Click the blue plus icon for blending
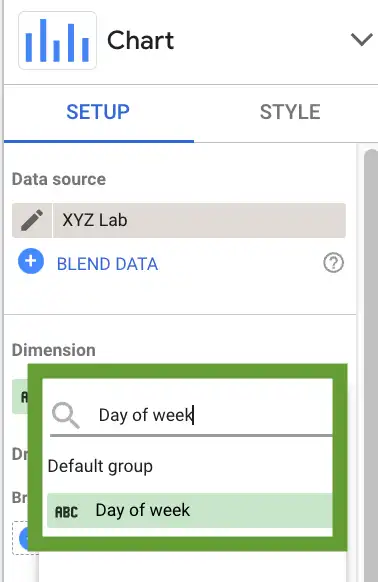 (31, 261)
